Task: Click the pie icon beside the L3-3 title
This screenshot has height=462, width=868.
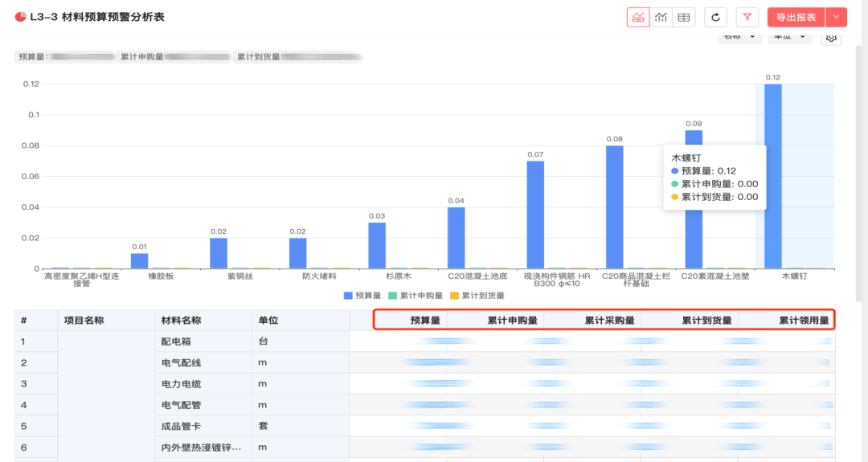Action: point(20,17)
